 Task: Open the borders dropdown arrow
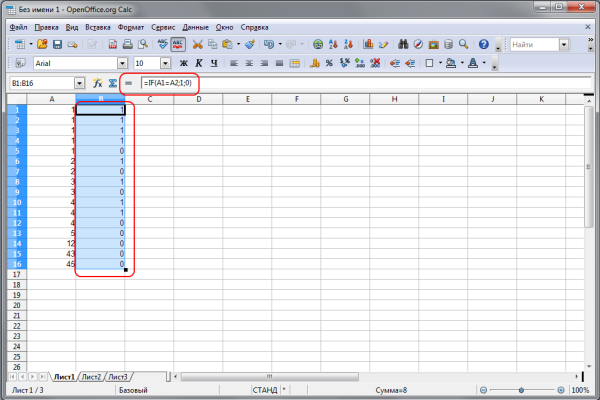(x=440, y=63)
